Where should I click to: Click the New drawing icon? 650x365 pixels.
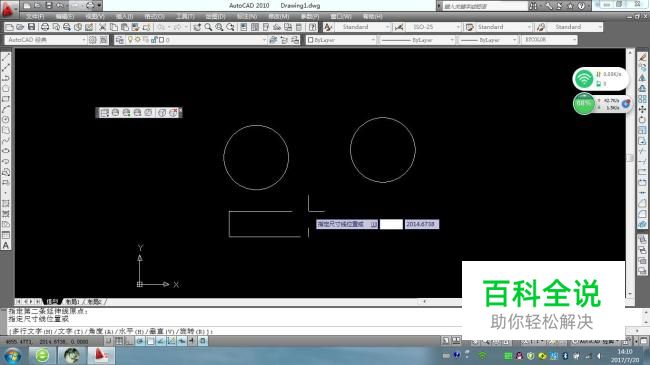click(9, 27)
